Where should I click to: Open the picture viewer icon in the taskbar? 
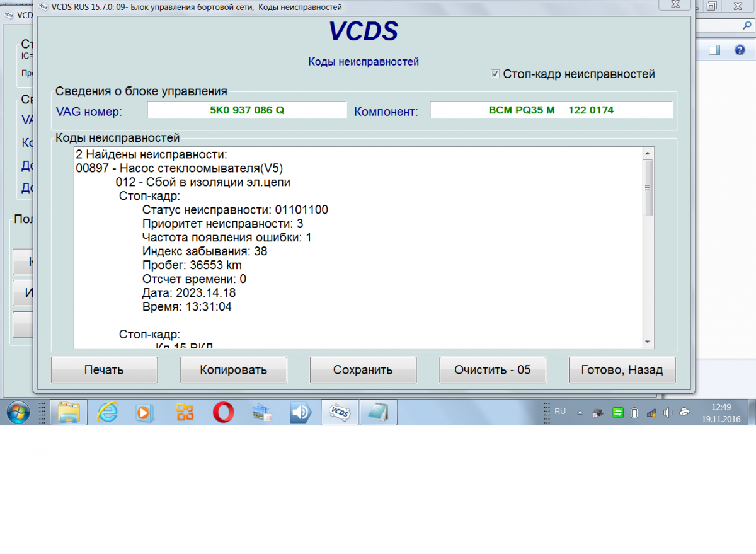click(262, 413)
